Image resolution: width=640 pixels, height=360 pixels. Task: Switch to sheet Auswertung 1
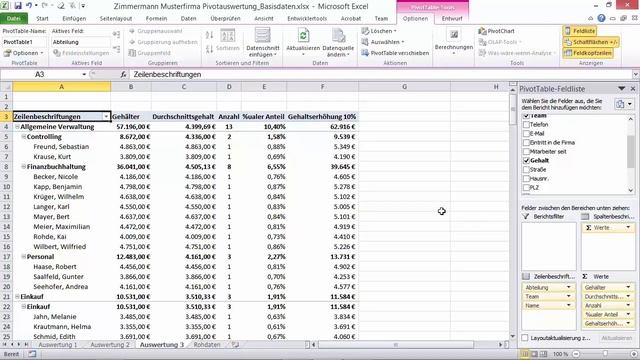[58, 344]
